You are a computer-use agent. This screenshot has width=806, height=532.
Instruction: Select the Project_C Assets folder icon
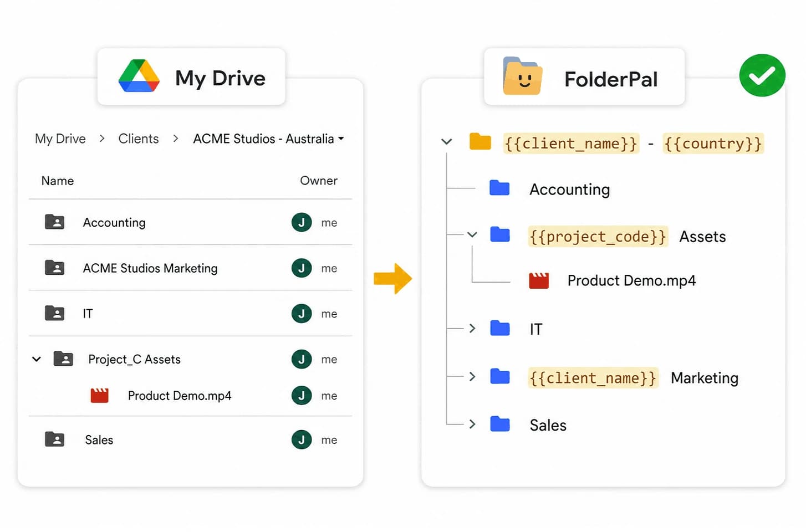click(63, 359)
